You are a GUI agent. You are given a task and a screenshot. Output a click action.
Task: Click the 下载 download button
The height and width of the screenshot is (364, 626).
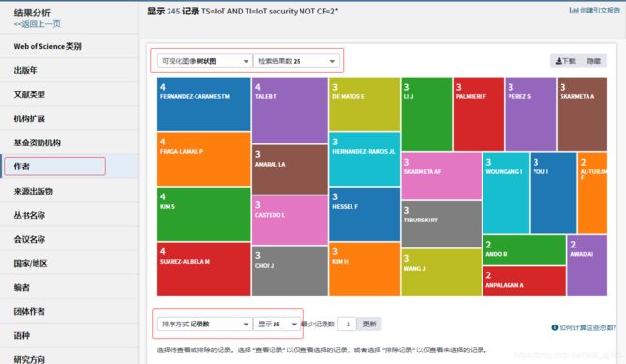click(565, 61)
